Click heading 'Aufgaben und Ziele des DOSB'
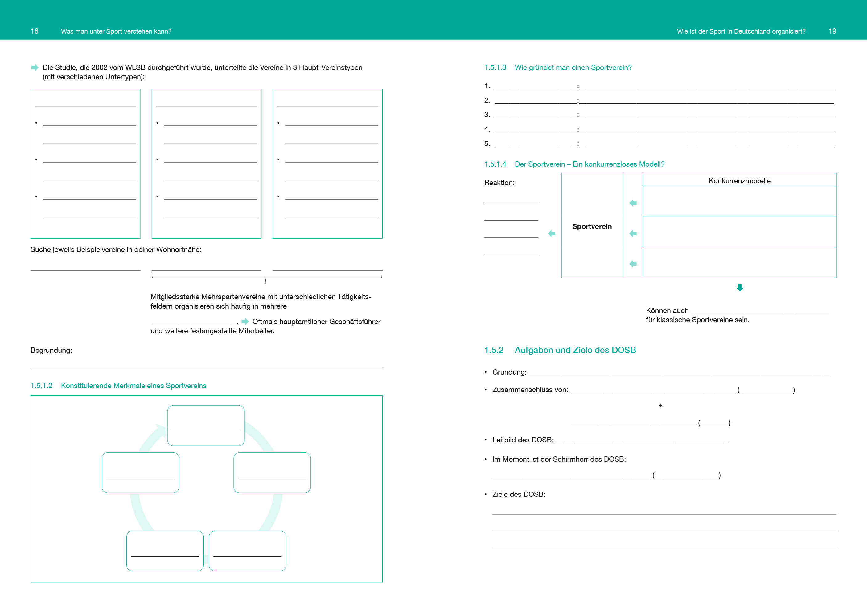 (x=575, y=350)
